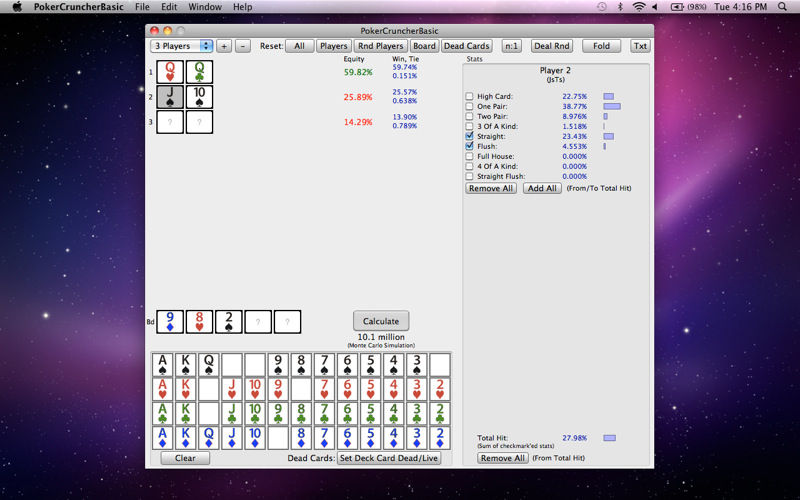800x500 pixels.
Task: Click the Txt button
Action: pyautogui.click(x=640, y=46)
